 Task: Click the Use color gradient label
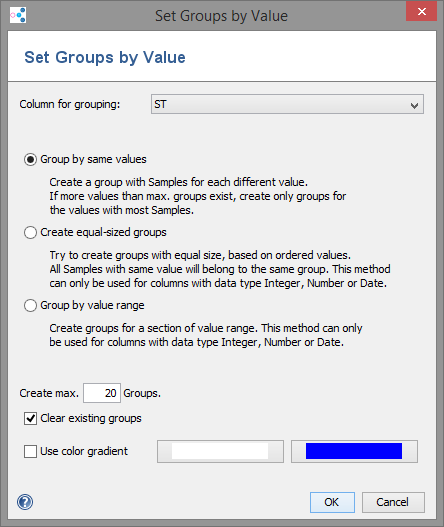click(x=84, y=451)
